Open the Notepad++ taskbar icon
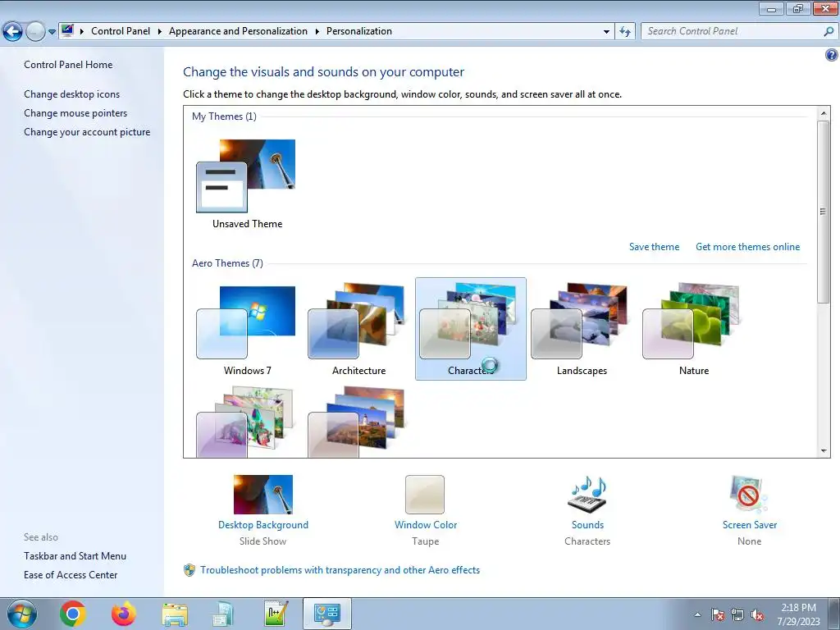Viewport: 840px width, 630px height. tap(276, 614)
